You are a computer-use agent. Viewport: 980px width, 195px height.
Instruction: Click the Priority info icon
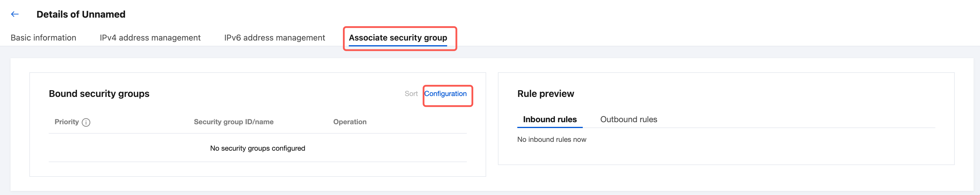point(86,122)
